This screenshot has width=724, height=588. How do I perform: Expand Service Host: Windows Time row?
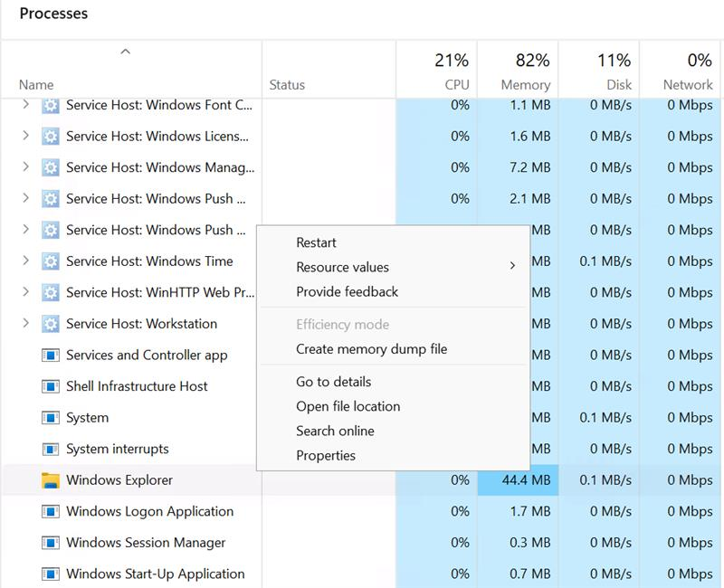coord(26,261)
